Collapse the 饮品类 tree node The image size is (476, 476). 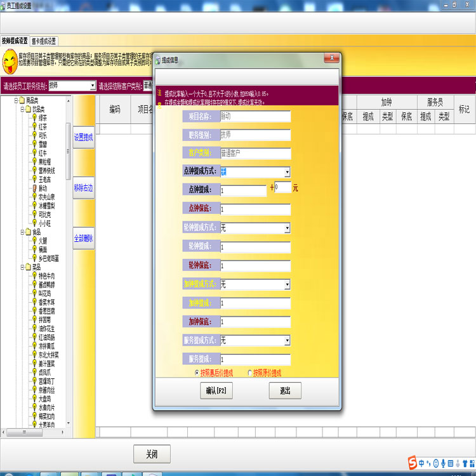coord(22,109)
